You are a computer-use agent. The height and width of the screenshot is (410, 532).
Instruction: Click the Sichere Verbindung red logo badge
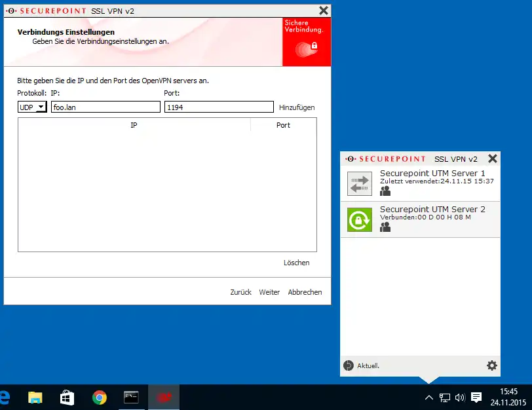tap(307, 42)
